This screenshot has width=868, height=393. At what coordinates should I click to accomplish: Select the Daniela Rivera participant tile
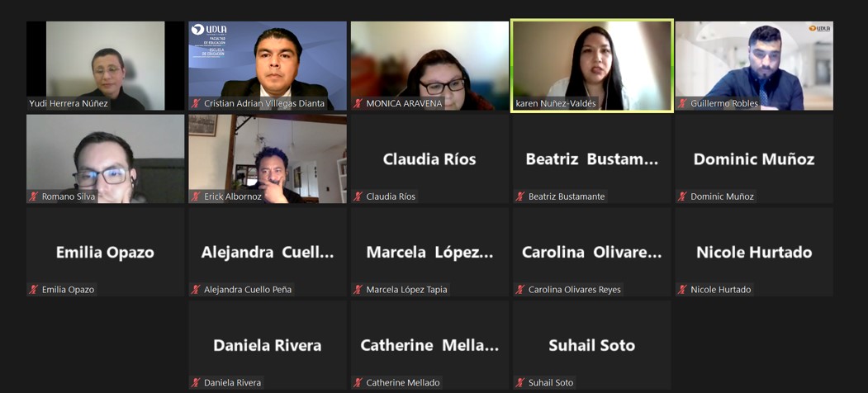pos(268,345)
